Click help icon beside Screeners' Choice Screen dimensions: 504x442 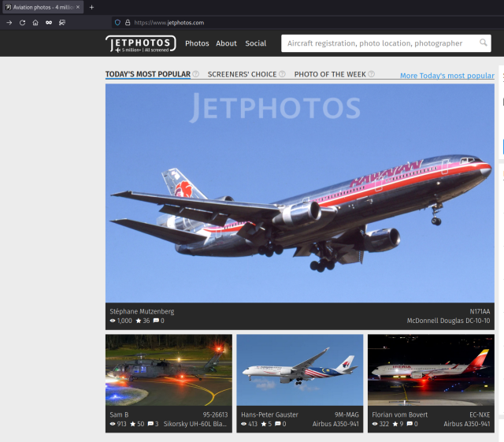click(x=282, y=74)
